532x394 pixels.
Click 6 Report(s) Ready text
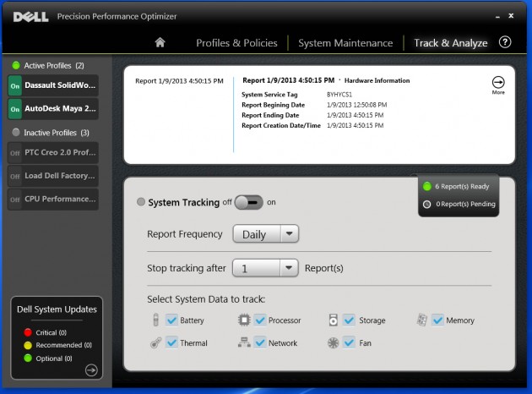click(x=462, y=187)
